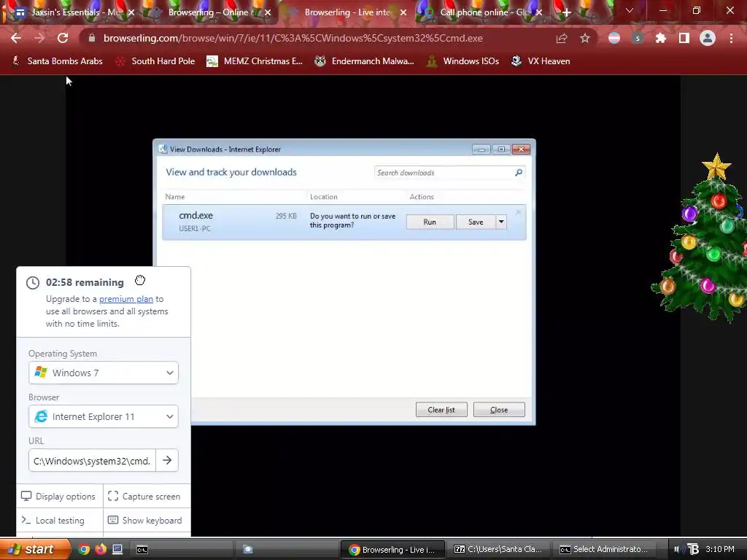Remove cmd.exe entry with the small X

519,212
